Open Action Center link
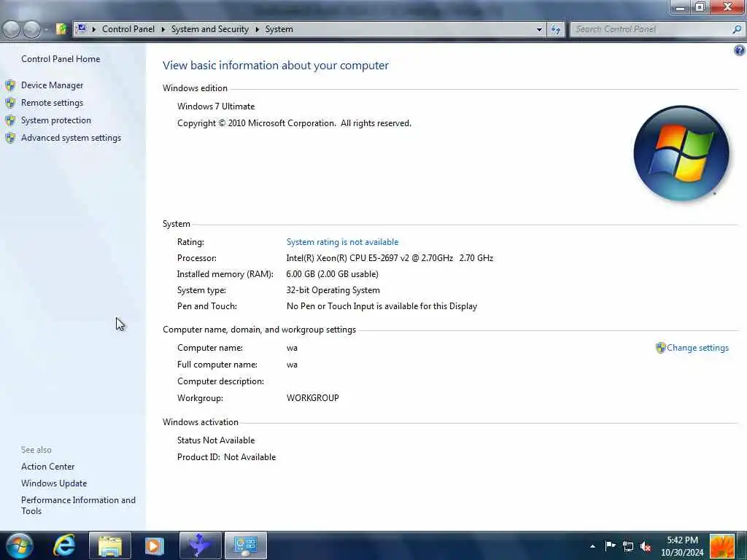The height and width of the screenshot is (560, 747). 47,467
